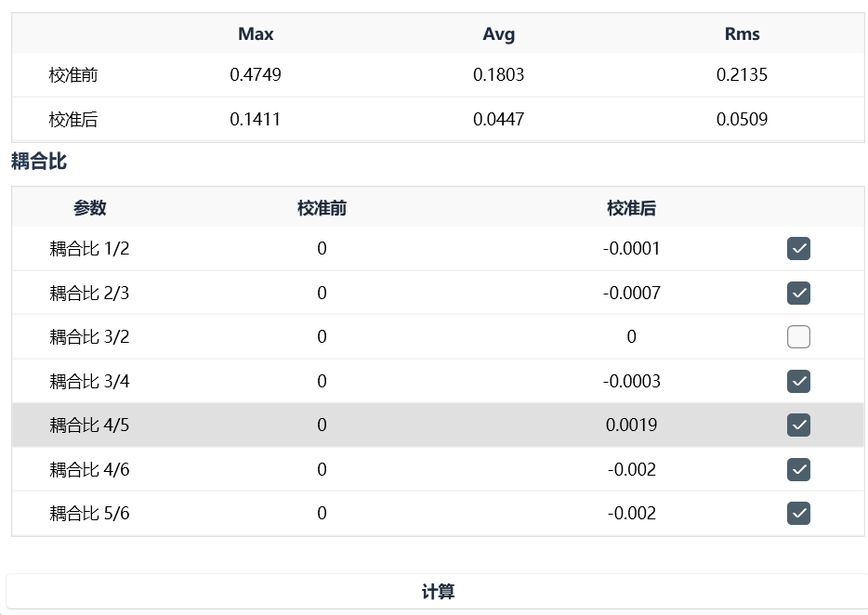Click the 校准前 row label in error table
The image size is (868, 615).
point(73,74)
